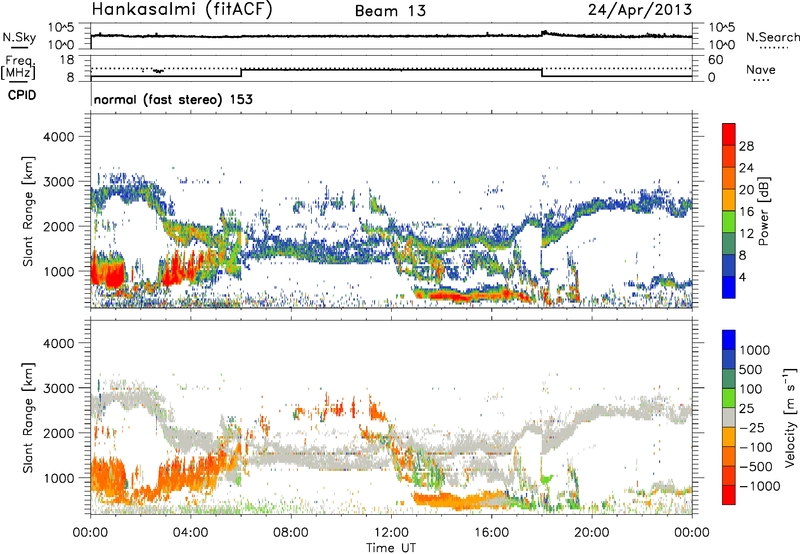
Task: Click the 1000 tick in the power panel
Action: [x=58, y=271]
